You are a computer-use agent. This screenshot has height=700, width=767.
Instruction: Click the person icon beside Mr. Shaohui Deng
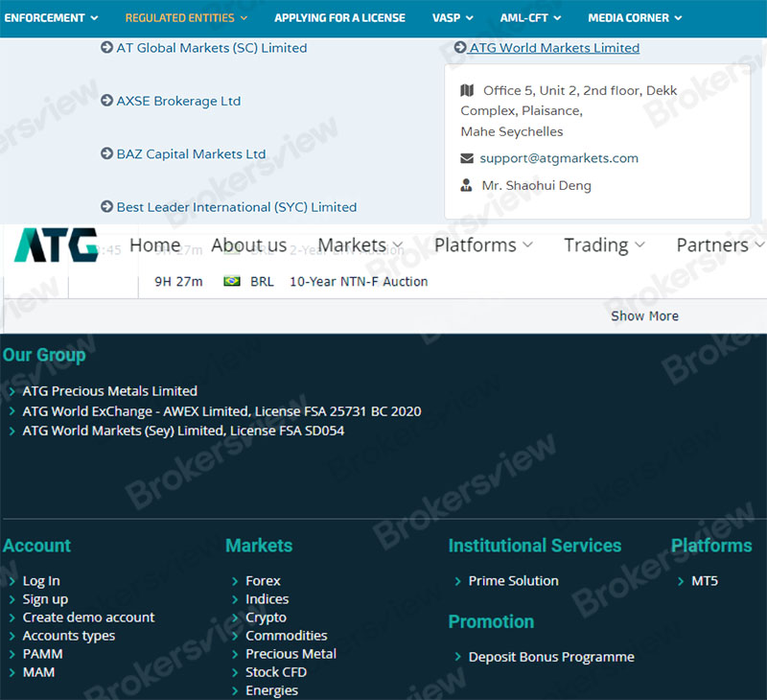pyautogui.click(x=467, y=186)
